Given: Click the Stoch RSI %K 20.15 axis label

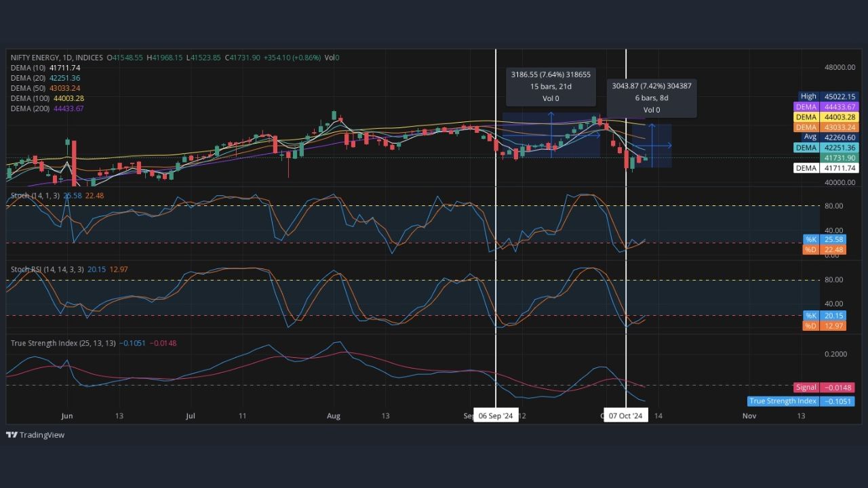Looking at the screenshot, I should click(x=824, y=315).
